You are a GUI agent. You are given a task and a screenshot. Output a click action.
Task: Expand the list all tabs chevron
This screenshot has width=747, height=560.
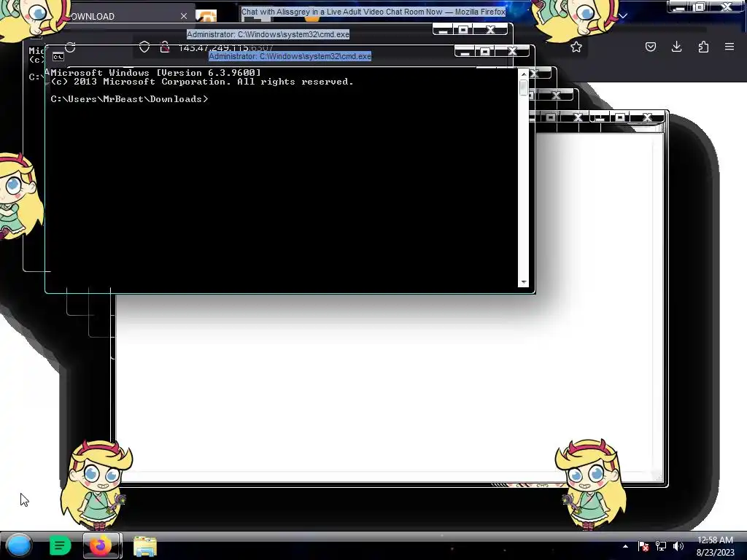click(x=623, y=16)
